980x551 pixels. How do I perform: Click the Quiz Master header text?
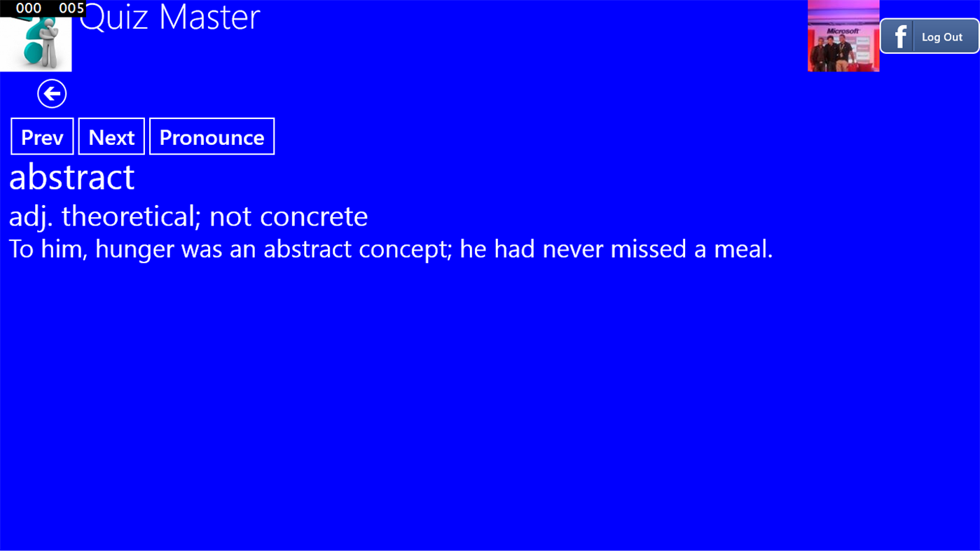tap(170, 18)
